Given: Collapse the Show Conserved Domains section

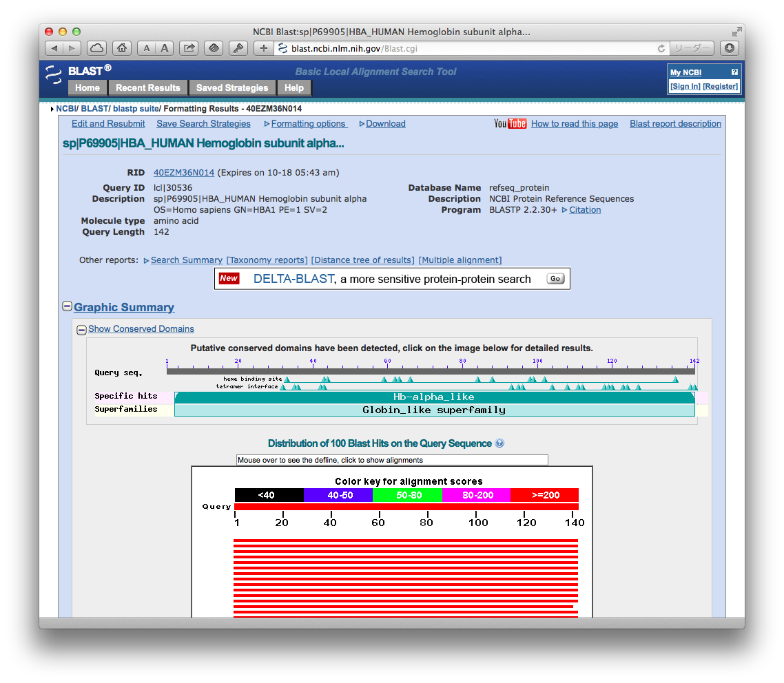Looking at the screenshot, I should point(81,330).
